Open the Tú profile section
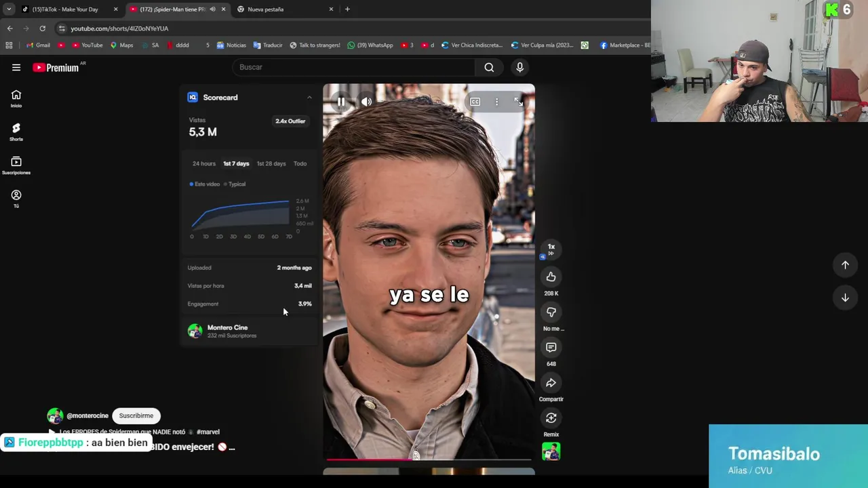The width and height of the screenshot is (868, 488). pyautogui.click(x=16, y=199)
